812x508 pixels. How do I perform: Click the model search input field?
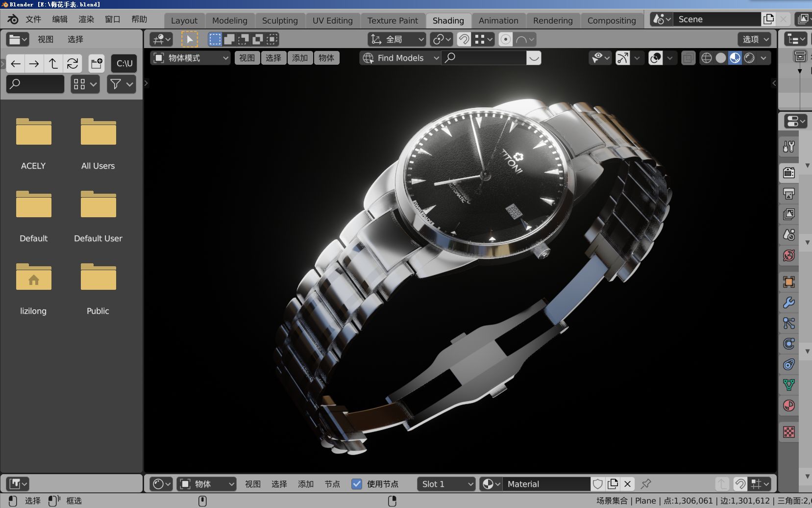(x=485, y=58)
